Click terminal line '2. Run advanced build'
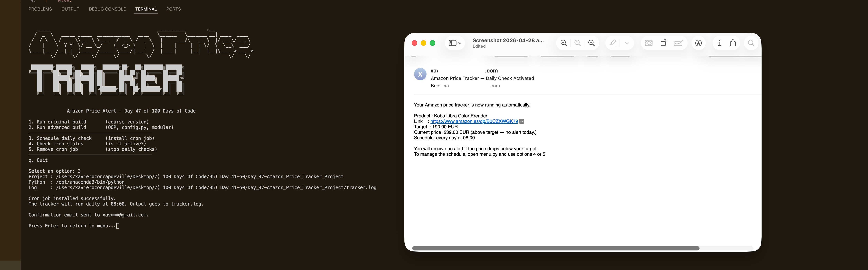The image size is (868, 270). click(x=101, y=127)
